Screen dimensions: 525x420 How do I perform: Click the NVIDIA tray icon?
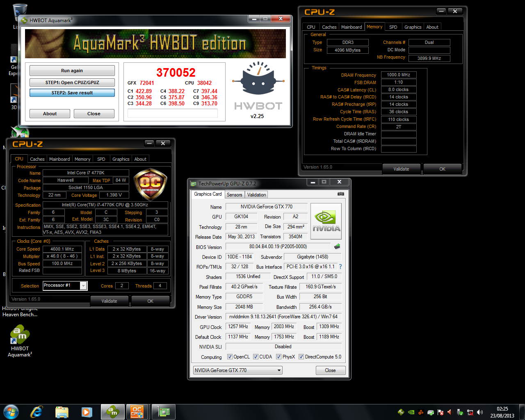411,412
